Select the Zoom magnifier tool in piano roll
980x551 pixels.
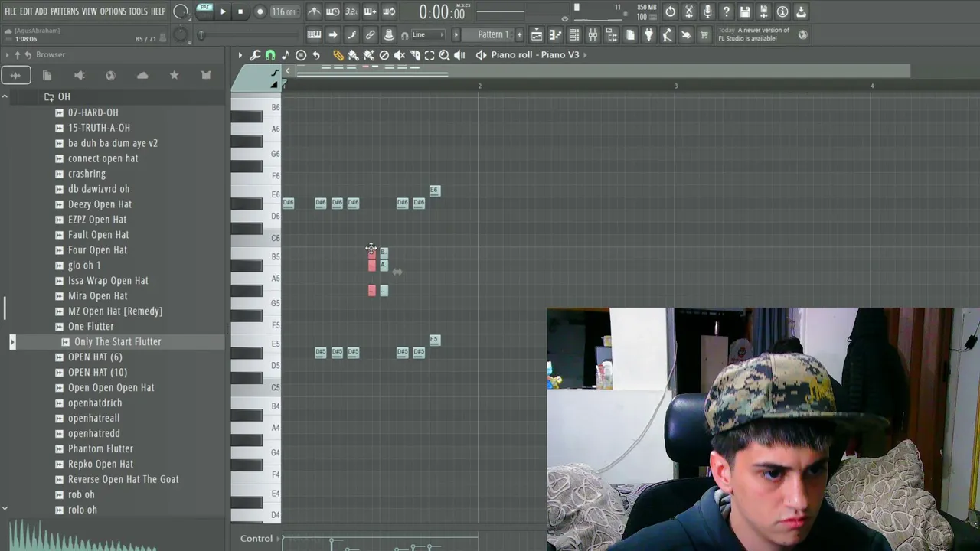point(444,55)
